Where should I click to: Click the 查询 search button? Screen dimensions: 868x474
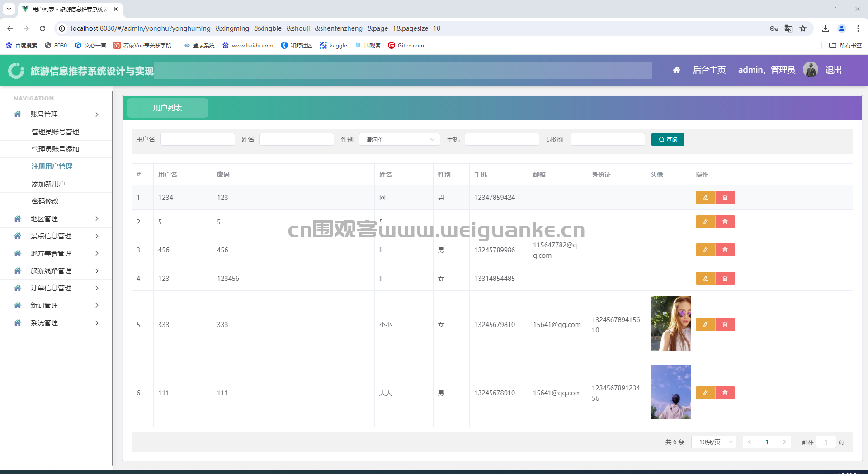pyautogui.click(x=668, y=140)
